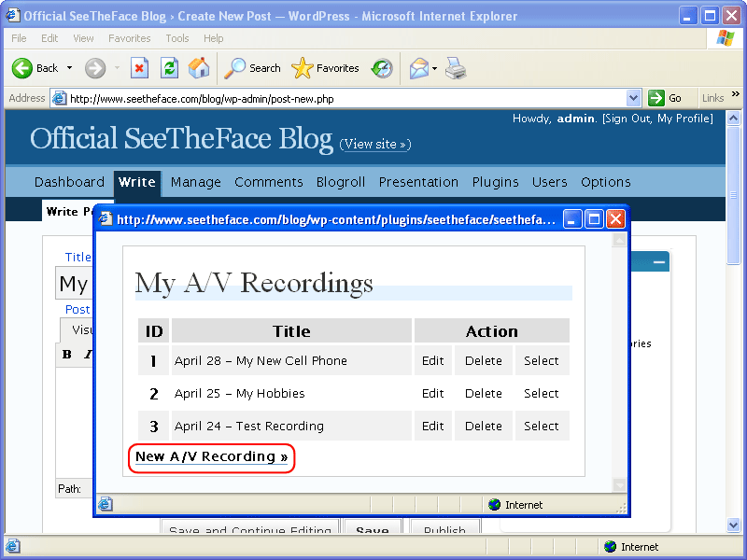Print the page with printer icon
This screenshot has width=747, height=560.
(x=456, y=68)
